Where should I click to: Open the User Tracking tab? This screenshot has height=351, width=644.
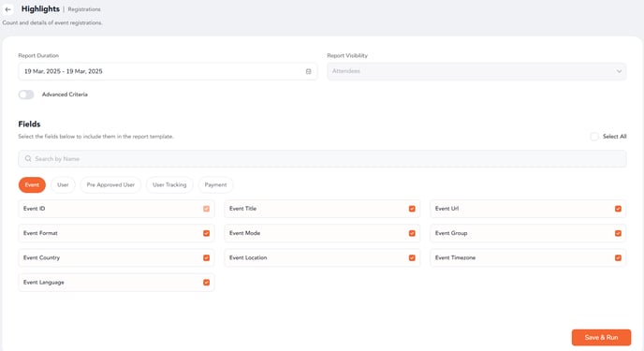pyautogui.click(x=169, y=184)
